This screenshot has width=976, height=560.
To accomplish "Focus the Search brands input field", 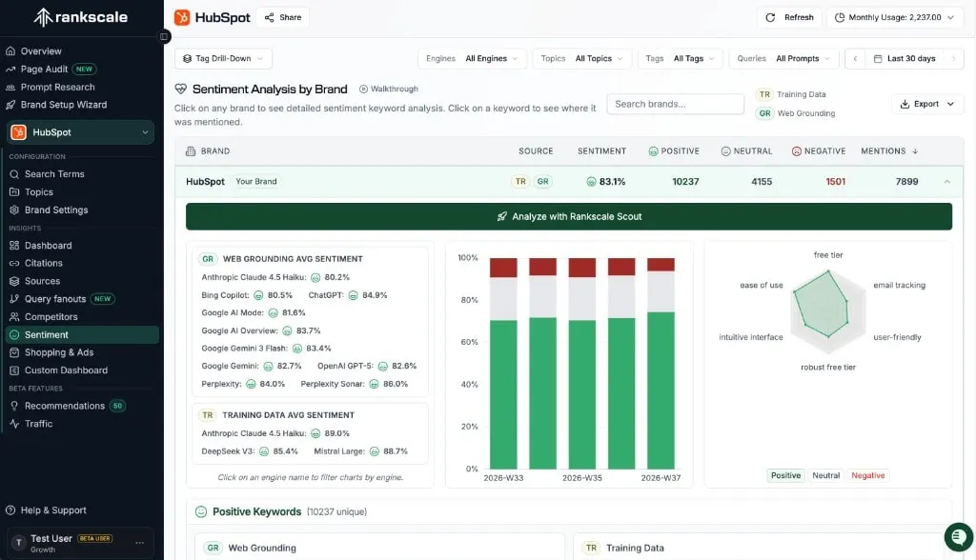I will tap(676, 104).
